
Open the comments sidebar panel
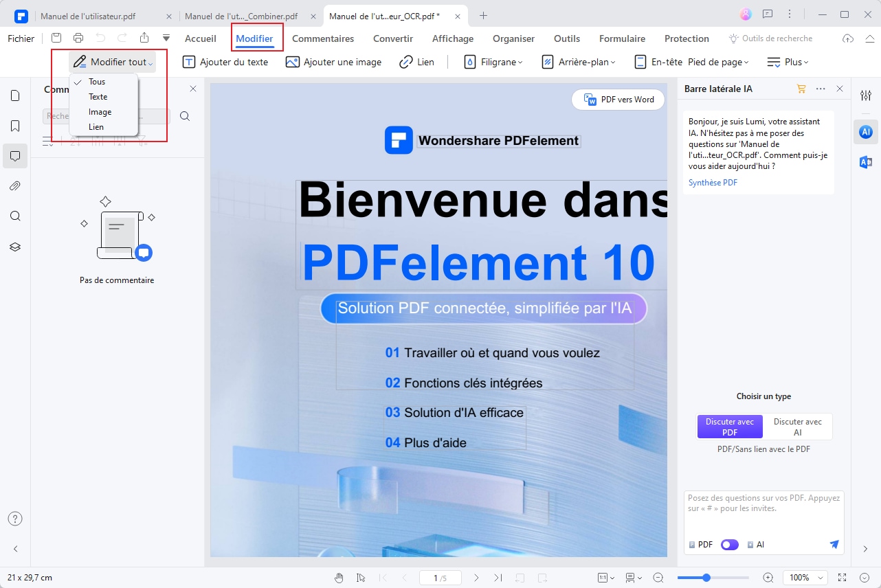[x=15, y=156]
